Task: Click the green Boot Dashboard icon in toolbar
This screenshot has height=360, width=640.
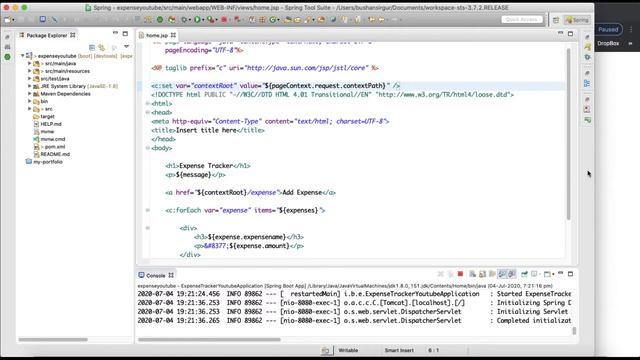Action: [160, 20]
